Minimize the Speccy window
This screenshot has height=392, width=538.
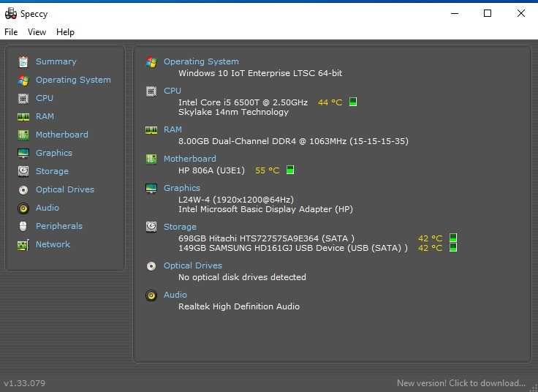(455, 13)
